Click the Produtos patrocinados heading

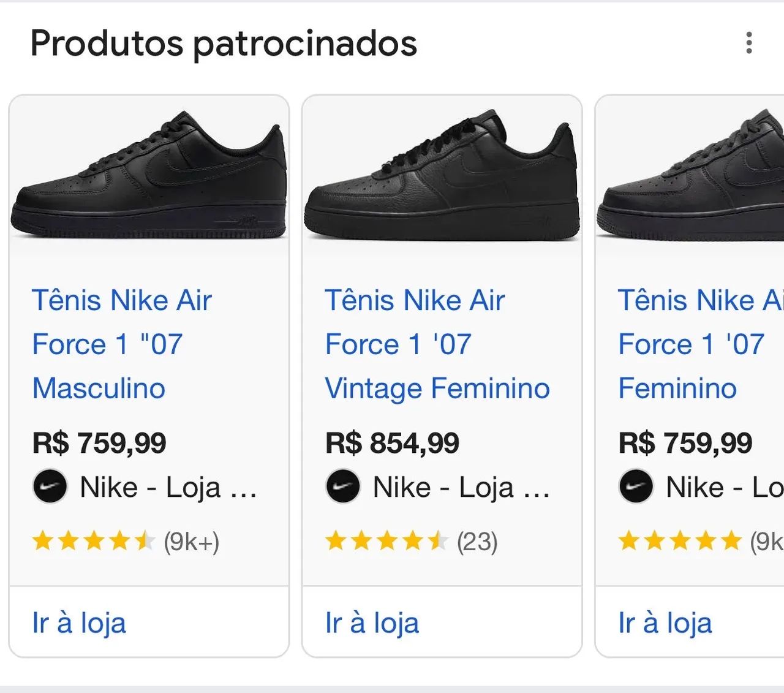(x=224, y=43)
